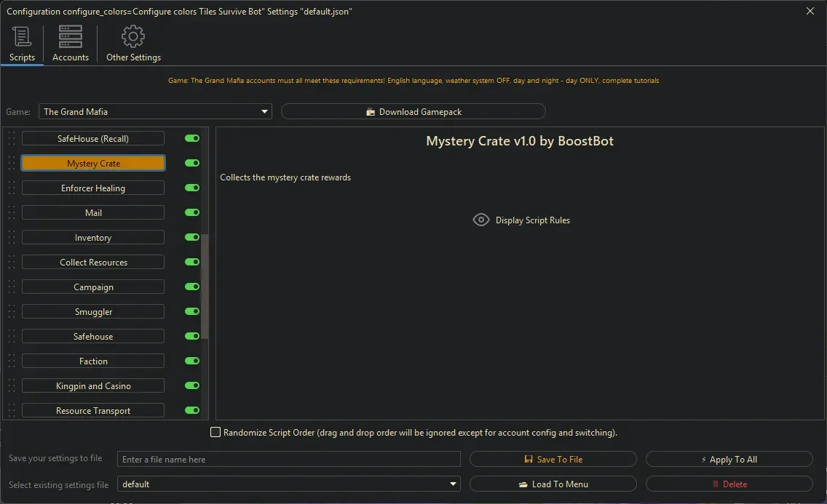Select the Smuggler script
The image size is (827, 504).
(x=93, y=312)
